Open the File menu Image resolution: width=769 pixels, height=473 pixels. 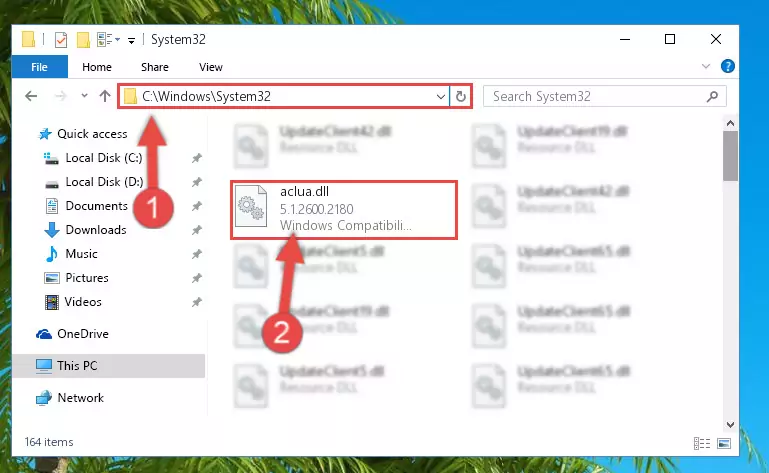39,67
